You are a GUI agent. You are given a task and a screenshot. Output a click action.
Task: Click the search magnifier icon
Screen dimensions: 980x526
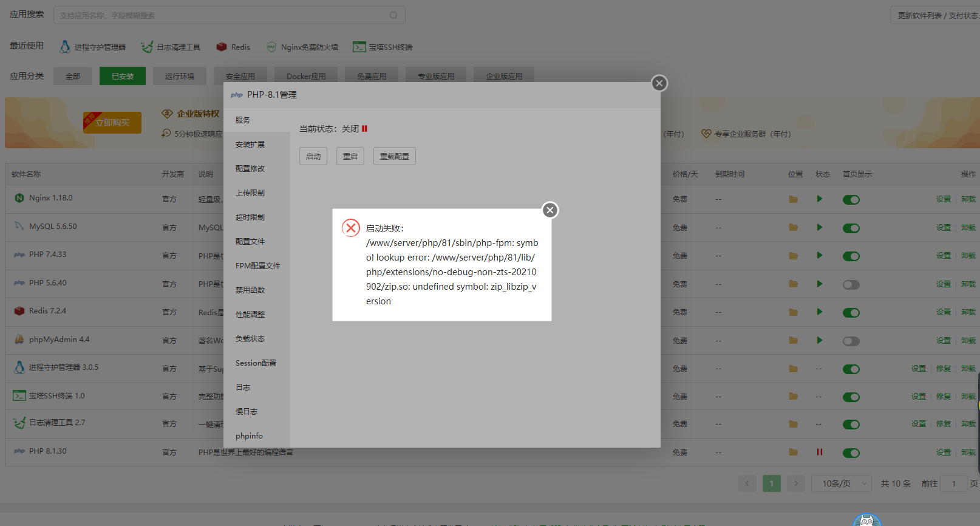click(393, 15)
